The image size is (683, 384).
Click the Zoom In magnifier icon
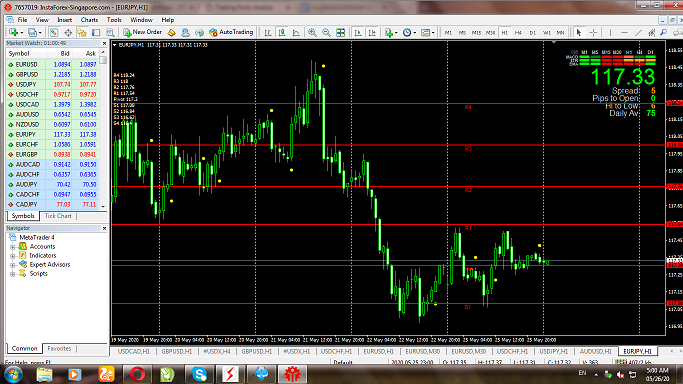pyautogui.click(x=312, y=32)
